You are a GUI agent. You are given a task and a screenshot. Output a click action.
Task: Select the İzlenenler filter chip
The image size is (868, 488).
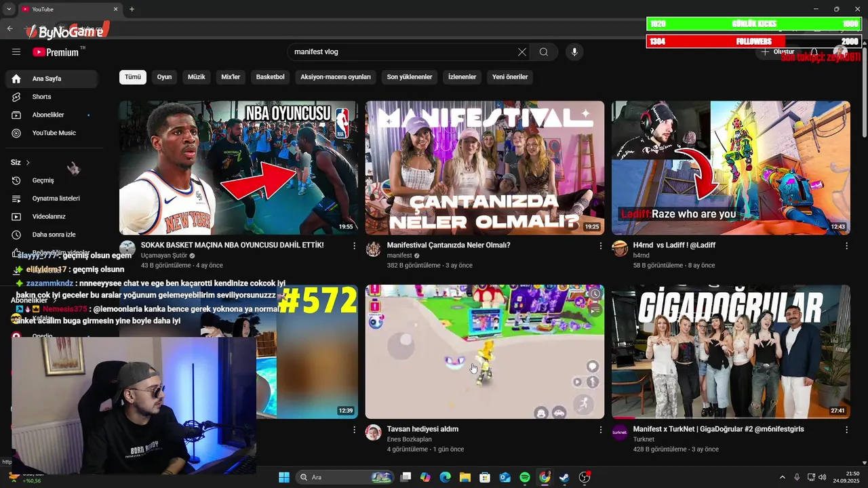462,77
